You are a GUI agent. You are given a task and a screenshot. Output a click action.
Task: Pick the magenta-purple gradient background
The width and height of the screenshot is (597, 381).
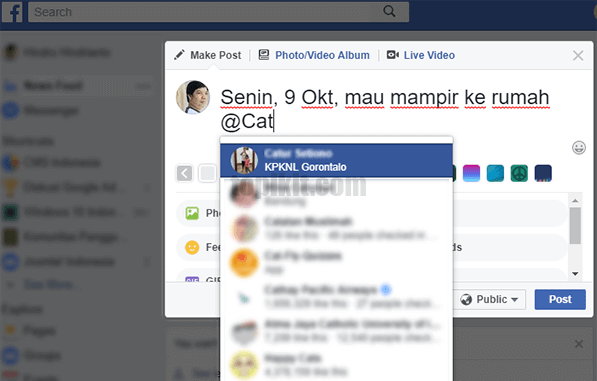[x=471, y=173]
